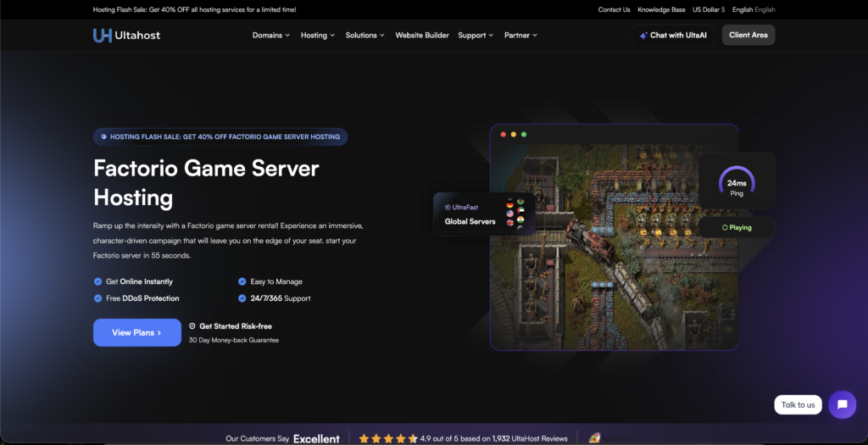
Task: Click the View Plans button
Action: [x=136, y=332]
